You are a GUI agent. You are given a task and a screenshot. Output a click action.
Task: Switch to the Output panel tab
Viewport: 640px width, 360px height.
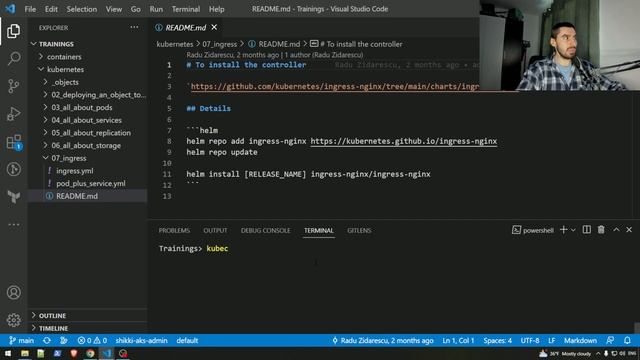215,230
